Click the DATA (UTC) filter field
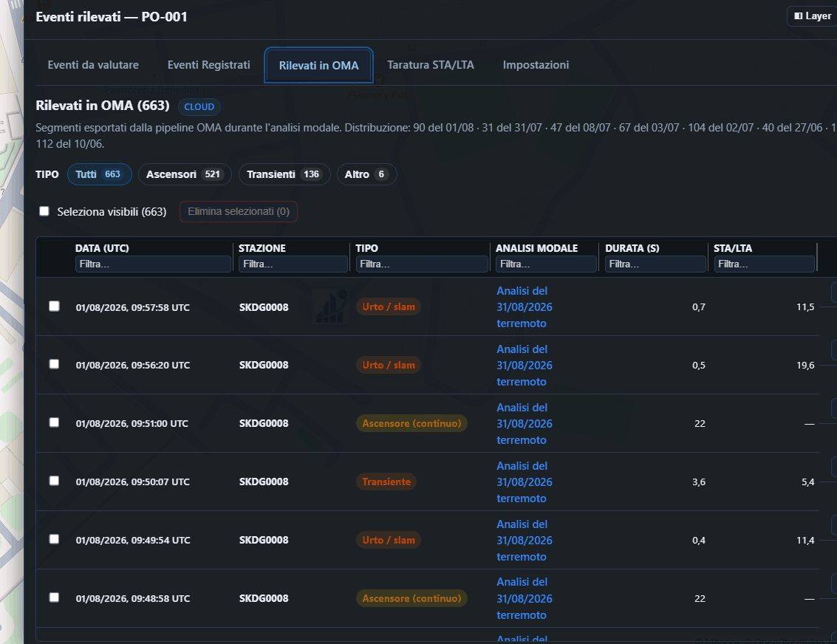Screen dimensions: 837x644 [x=153, y=264]
